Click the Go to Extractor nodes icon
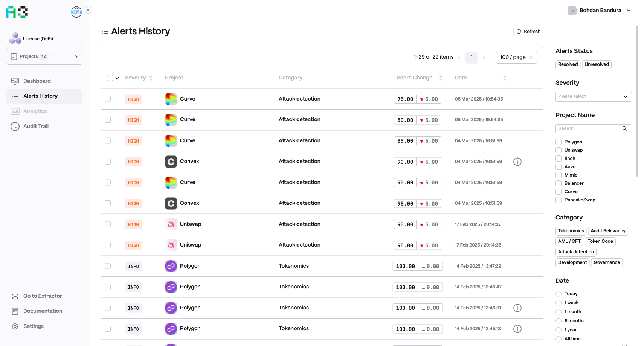644x346 pixels. pyautogui.click(x=15, y=296)
